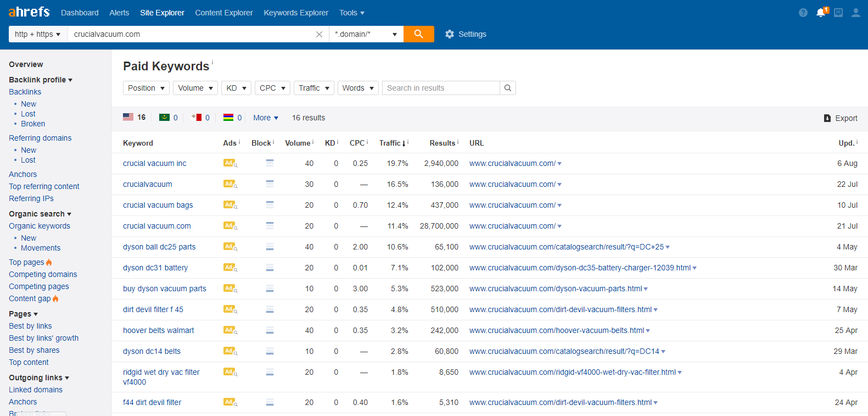This screenshot has height=416, width=868.
Task: Show Block SERP for dyson dc14 belts
Action: (x=270, y=351)
